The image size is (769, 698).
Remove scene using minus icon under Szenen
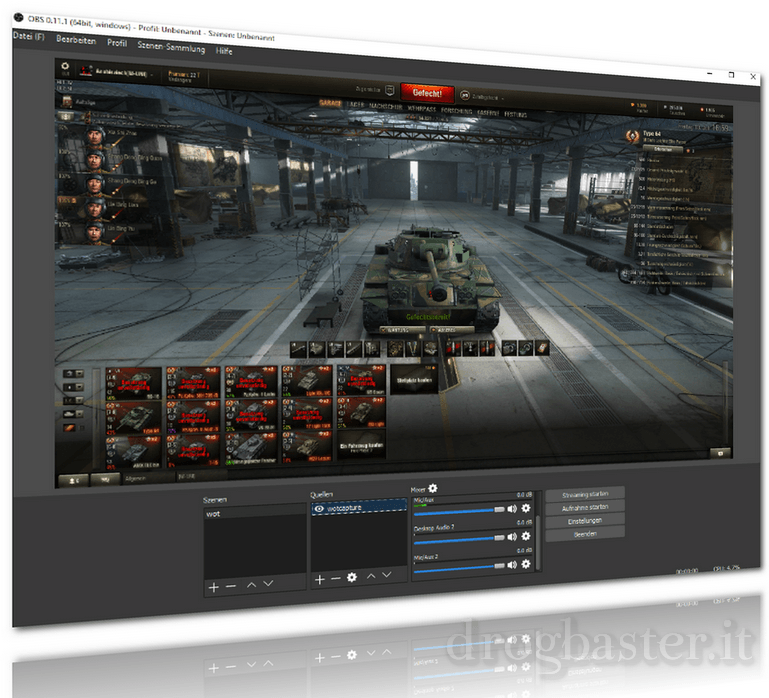point(231,587)
